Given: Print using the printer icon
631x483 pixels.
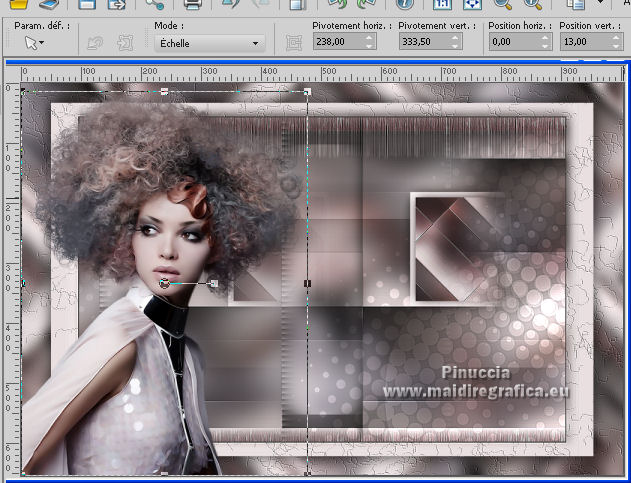Looking at the screenshot, I should coord(192,4).
